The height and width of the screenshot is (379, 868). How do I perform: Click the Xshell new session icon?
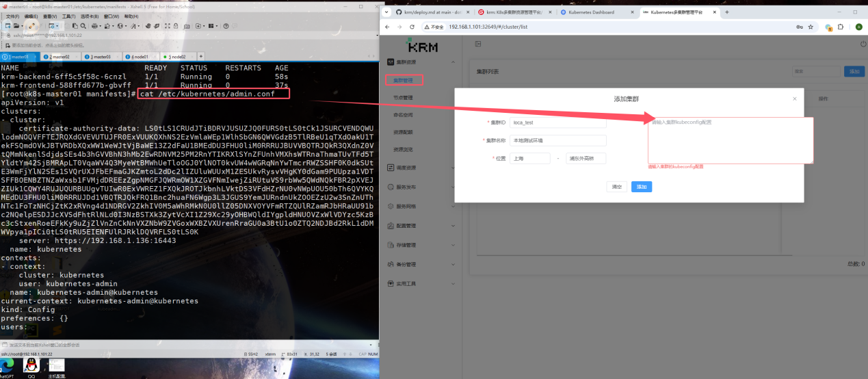point(8,25)
